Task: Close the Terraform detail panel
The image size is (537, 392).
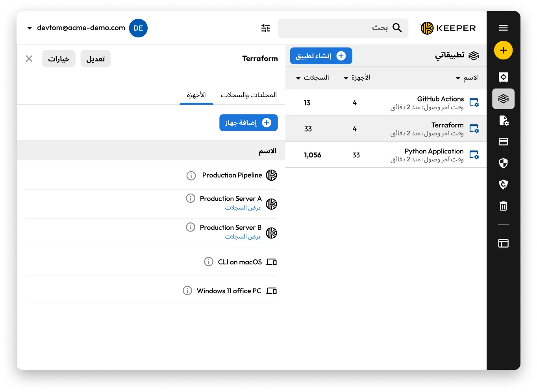Action: [x=29, y=59]
